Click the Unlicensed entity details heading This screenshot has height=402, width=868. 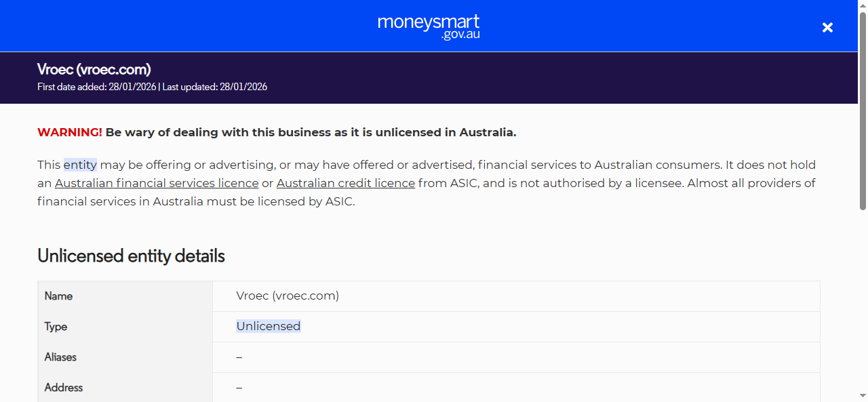[x=131, y=256]
